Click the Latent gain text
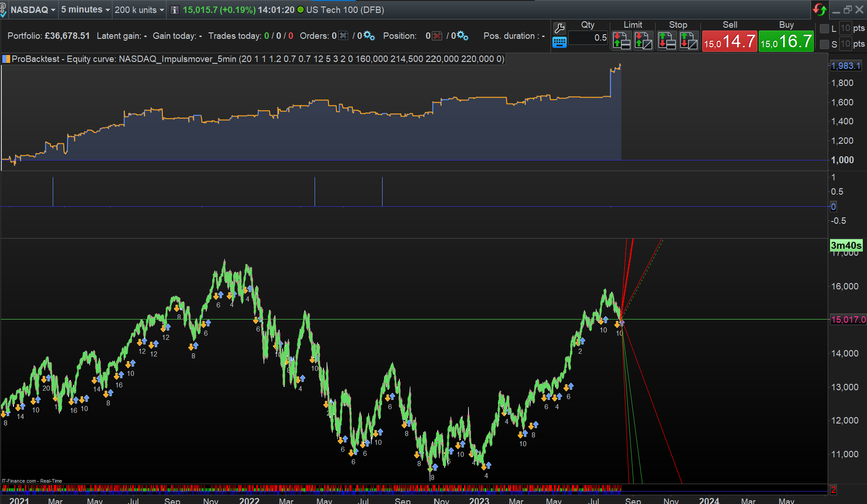This screenshot has height=504, width=867. click(122, 36)
